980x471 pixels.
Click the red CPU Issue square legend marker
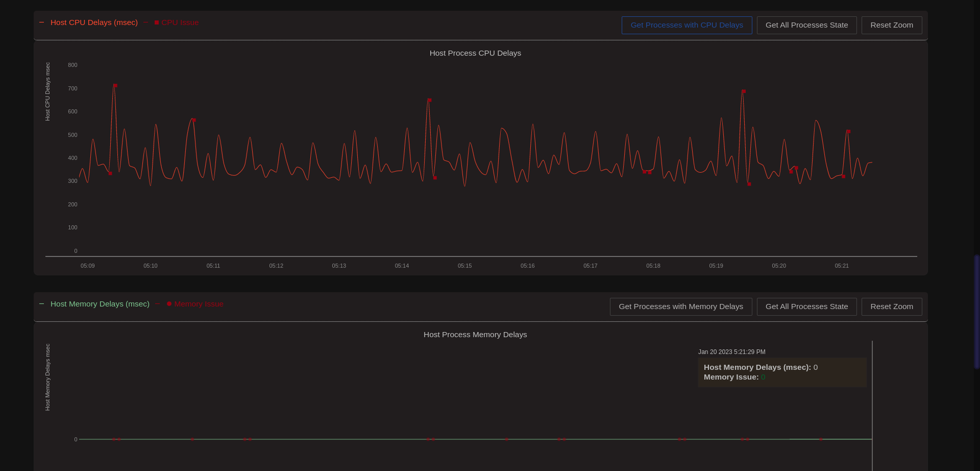pos(157,22)
